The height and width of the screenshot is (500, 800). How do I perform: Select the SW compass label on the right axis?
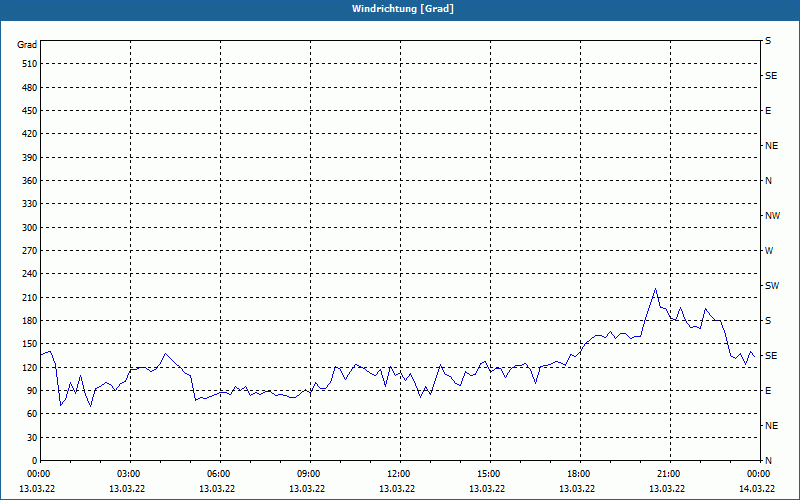772,286
